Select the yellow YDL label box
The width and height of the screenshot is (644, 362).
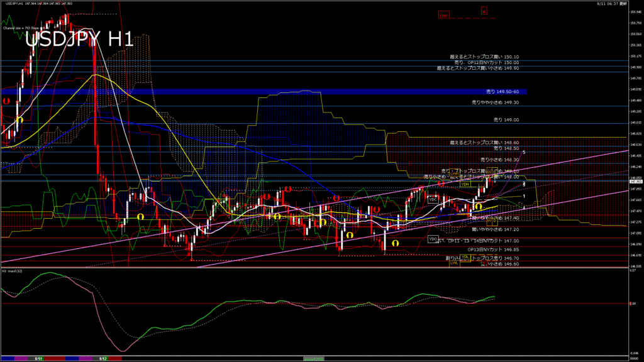click(x=465, y=258)
